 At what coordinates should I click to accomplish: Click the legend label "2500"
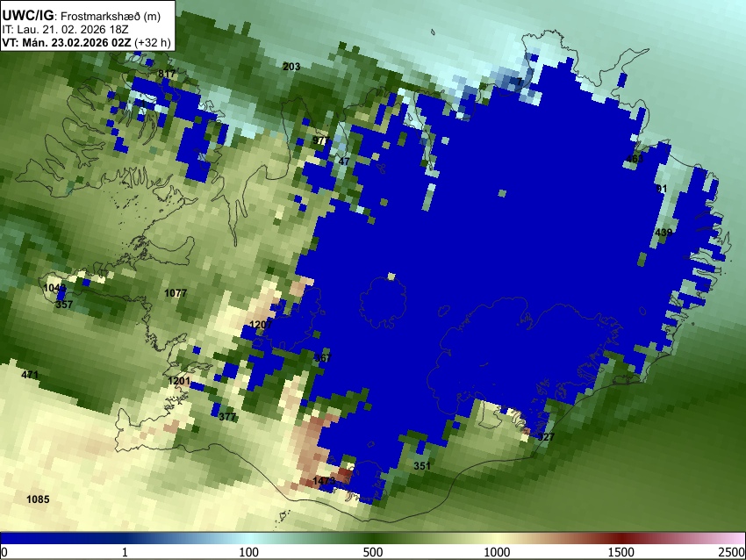pyautogui.click(x=732, y=552)
